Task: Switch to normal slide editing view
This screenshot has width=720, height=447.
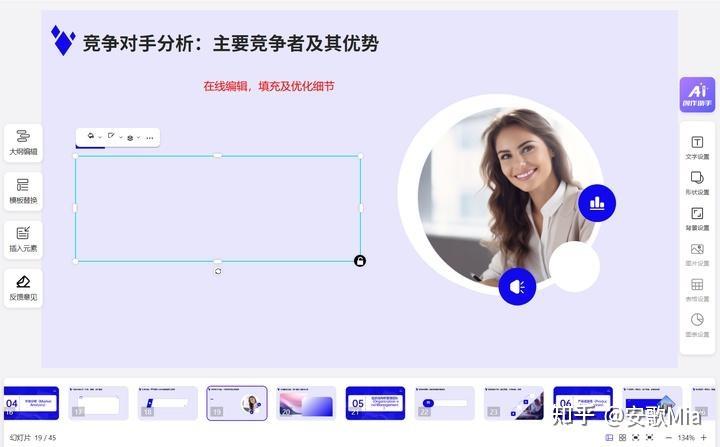Action: (x=609, y=437)
